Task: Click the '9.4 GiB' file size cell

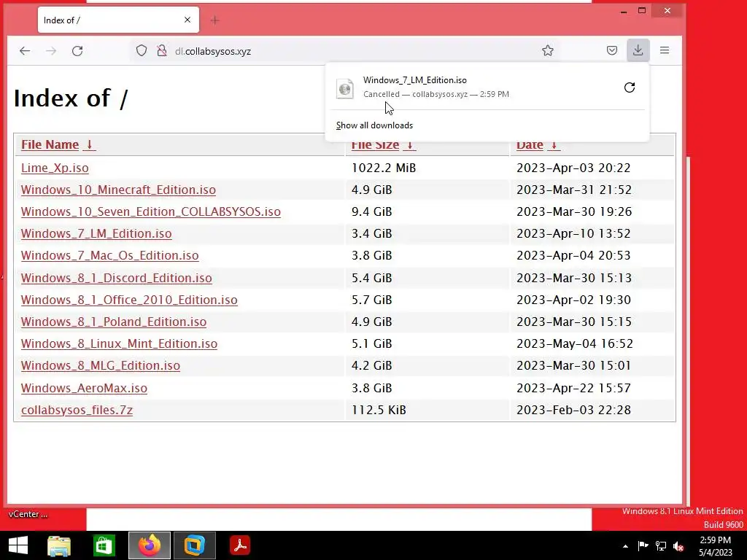Action: (x=371, y=212)
